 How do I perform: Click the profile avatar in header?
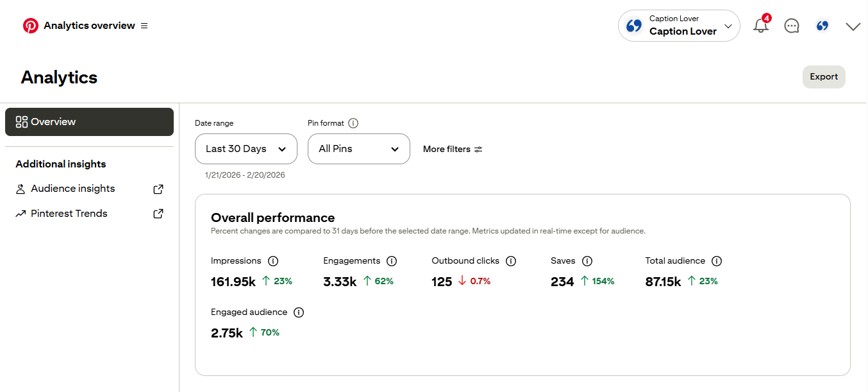tap(822, 26)
